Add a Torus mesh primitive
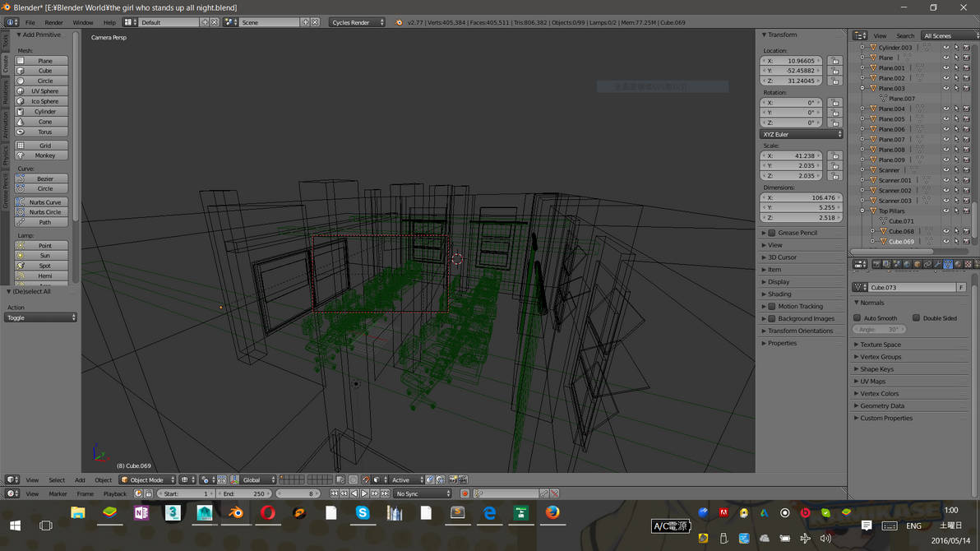Viewport: 980px width, 551px height. pos(41,132)
